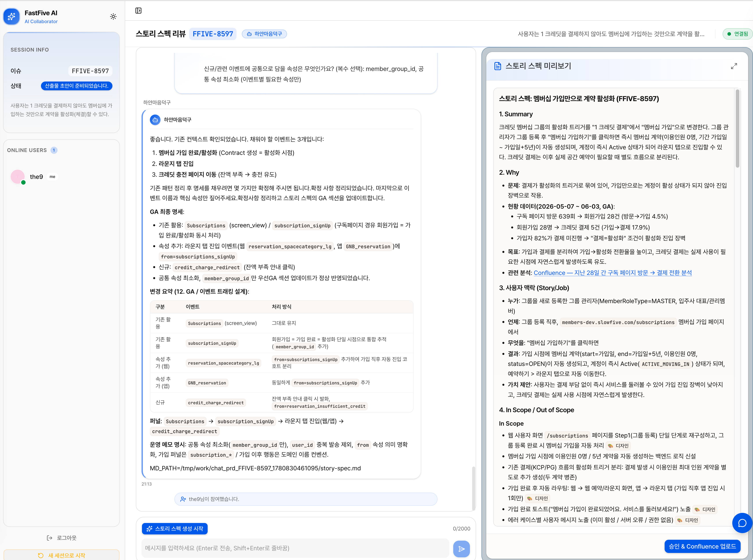Click the 로그아웃 button
Image resolution: width=753 pixels, height=560 pixels.
click(62, 538)
